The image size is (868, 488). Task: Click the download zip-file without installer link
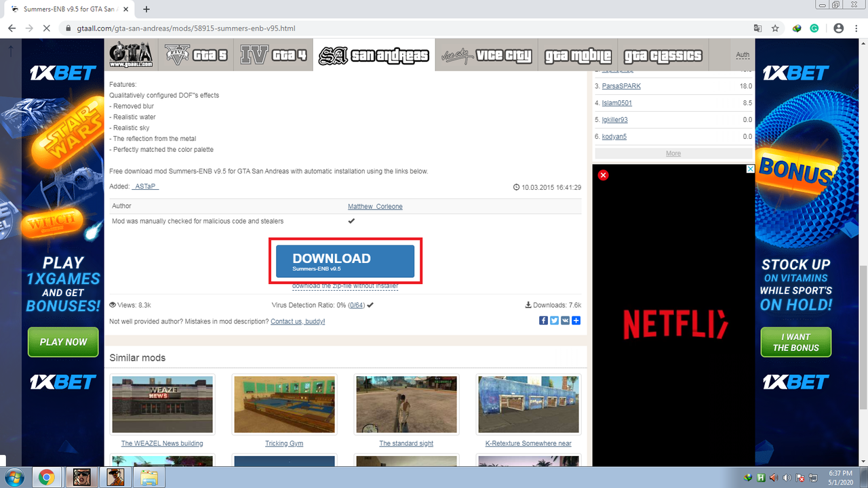click(345, 286)
